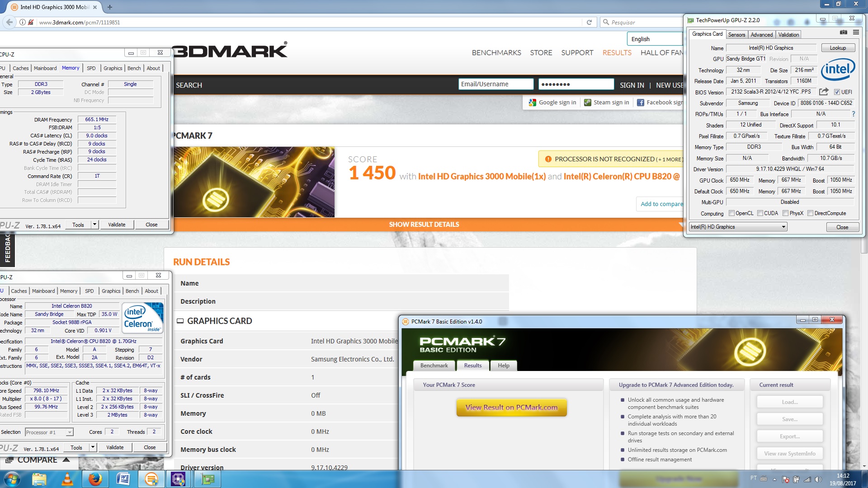Toggle the DirectCompute checkbox in GPU-Z
Image resolution: width=868 pixels, height=488 pixels.
pyautogui.click(x=810, y=213)
